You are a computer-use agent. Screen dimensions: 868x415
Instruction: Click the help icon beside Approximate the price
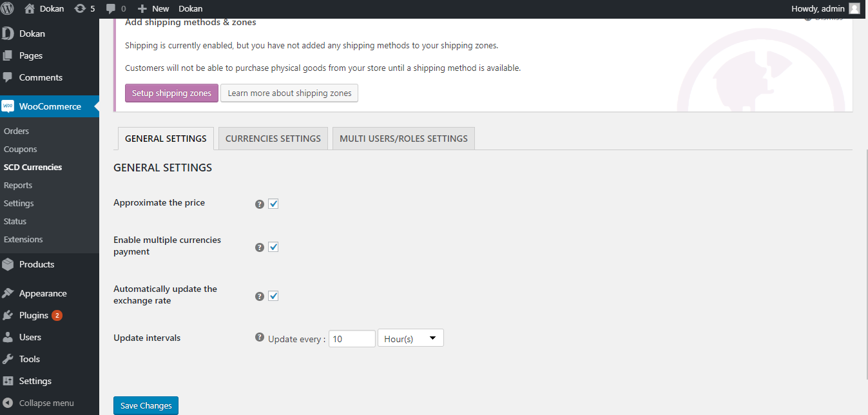260,204
